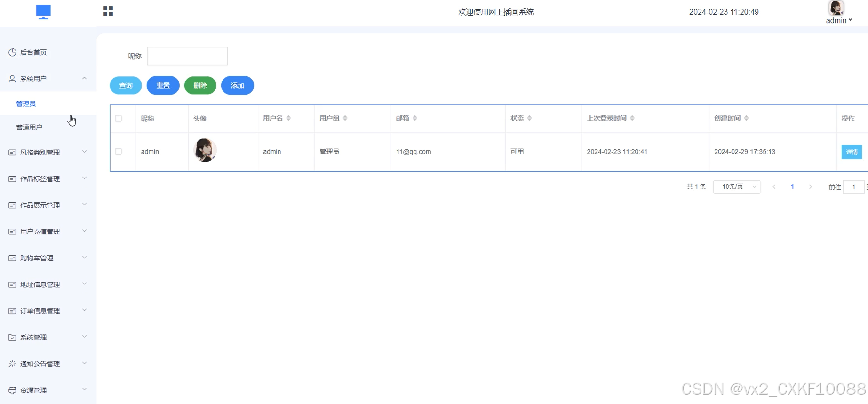
Task: Expand 作品标签管理 chevron
Action: pyautogui.click(x=84, y=178)
